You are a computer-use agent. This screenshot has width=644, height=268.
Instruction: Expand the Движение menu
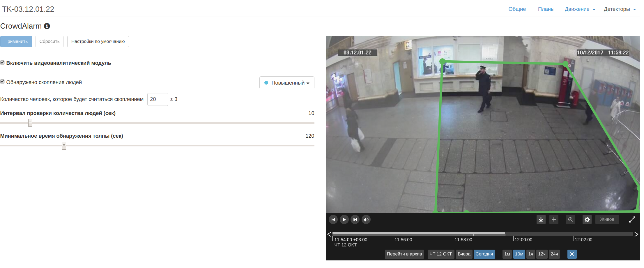point(580,9)
